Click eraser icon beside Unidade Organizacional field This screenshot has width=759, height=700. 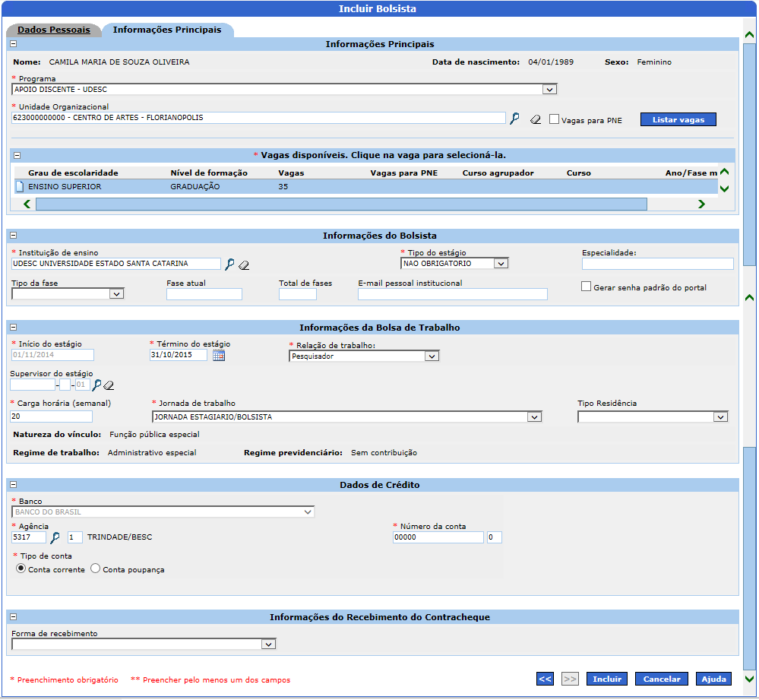[x=535, y=119]
